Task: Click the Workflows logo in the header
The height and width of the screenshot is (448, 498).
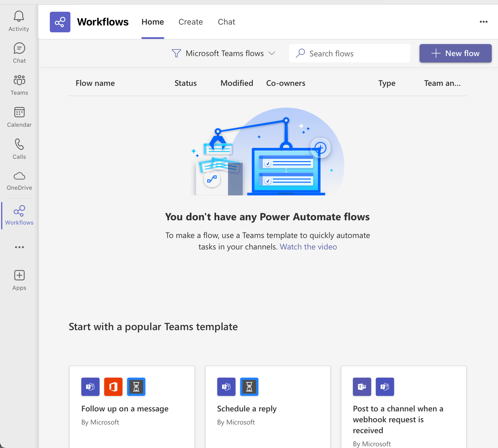Action: 60,22
